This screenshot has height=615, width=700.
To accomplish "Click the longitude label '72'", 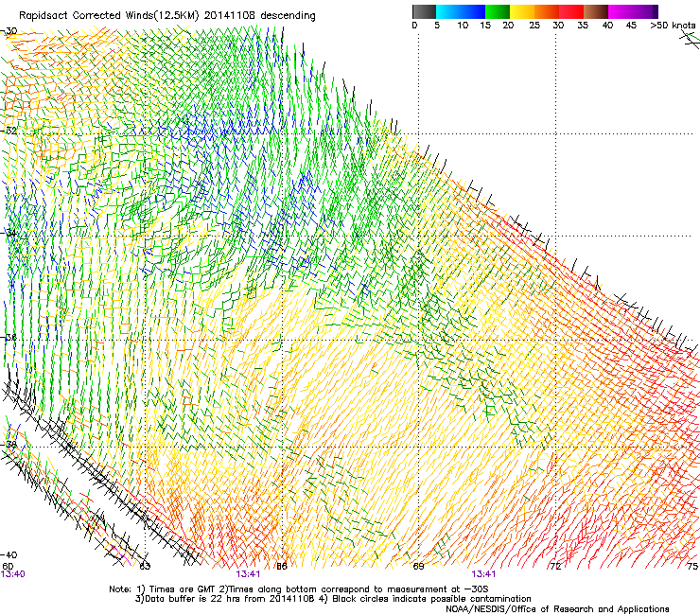I will click(x=555, y=567).
